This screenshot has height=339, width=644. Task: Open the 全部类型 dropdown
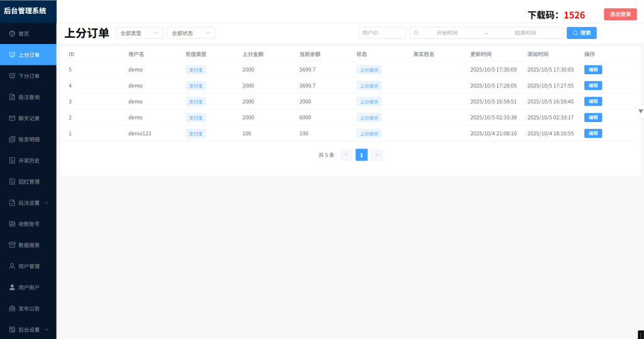click(139, 33)
